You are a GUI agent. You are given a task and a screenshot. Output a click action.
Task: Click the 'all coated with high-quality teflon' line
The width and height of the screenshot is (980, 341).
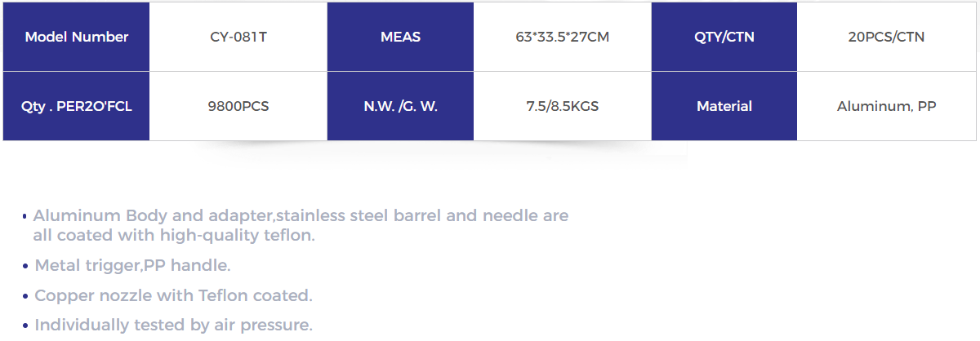[174, 235]
